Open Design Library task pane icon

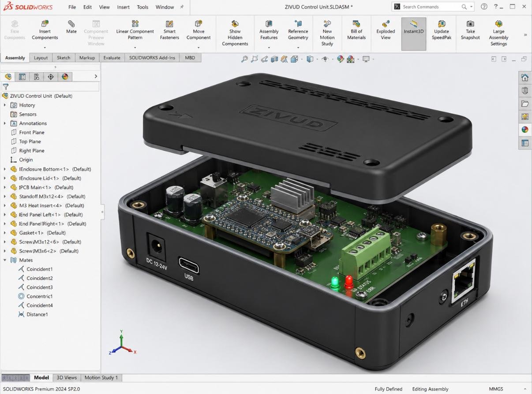[525, 90]
